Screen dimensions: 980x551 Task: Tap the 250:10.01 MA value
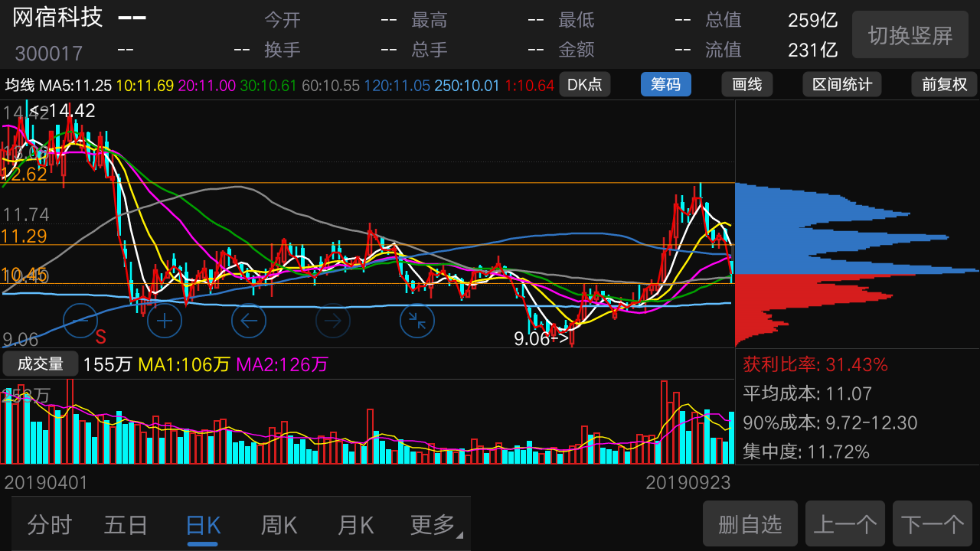tap(467, 85)
